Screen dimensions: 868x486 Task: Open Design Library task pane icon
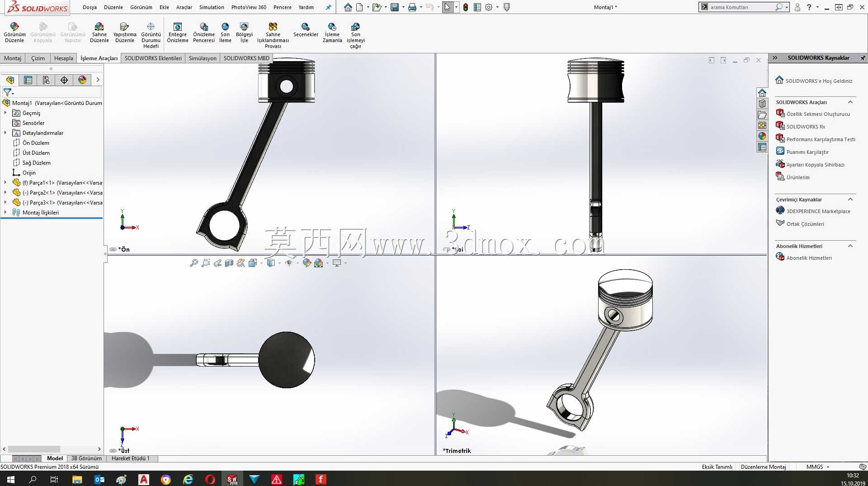point(762,104)
